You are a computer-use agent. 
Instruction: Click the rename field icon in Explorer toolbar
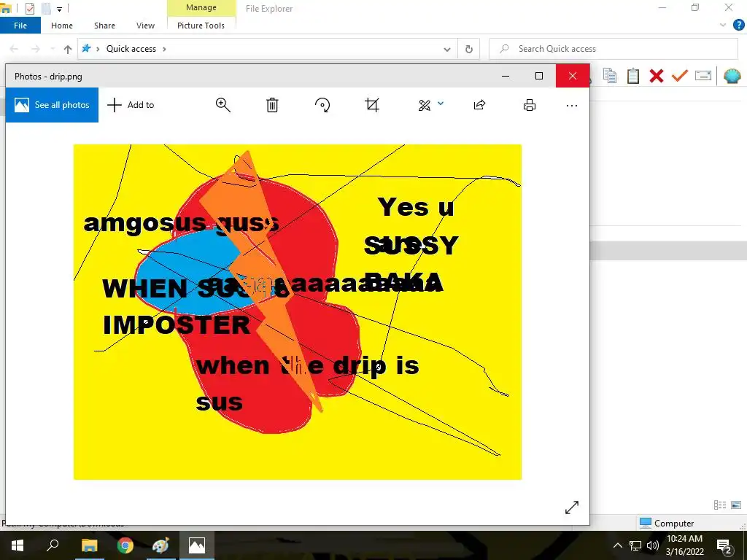(703, 75)
